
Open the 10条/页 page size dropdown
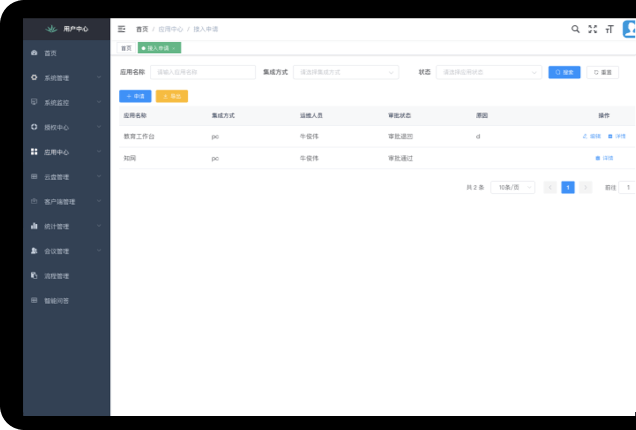(x=513, y=187)
